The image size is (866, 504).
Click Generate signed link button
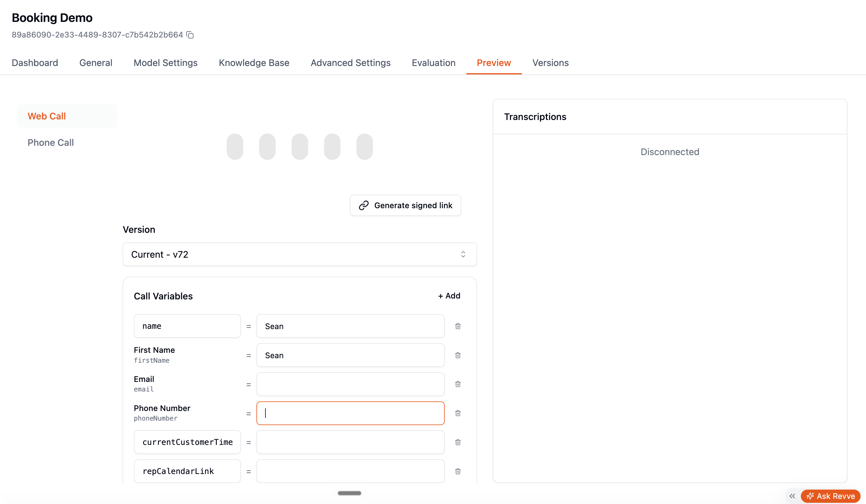point(405,205)
